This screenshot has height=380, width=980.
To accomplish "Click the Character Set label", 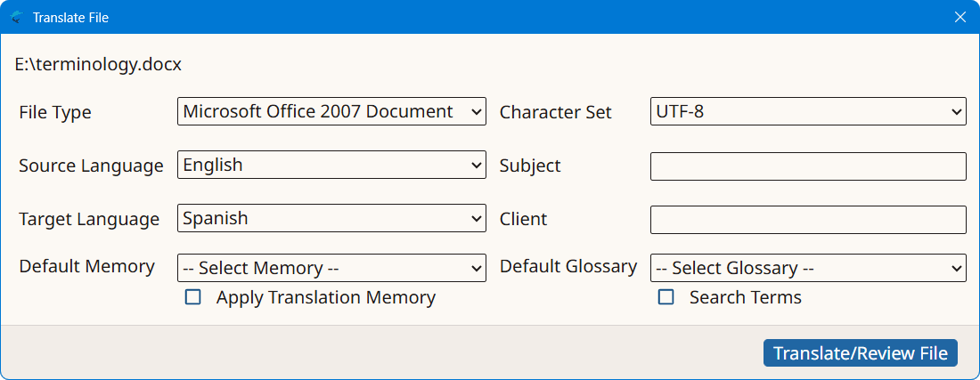I will click(556, 112).
